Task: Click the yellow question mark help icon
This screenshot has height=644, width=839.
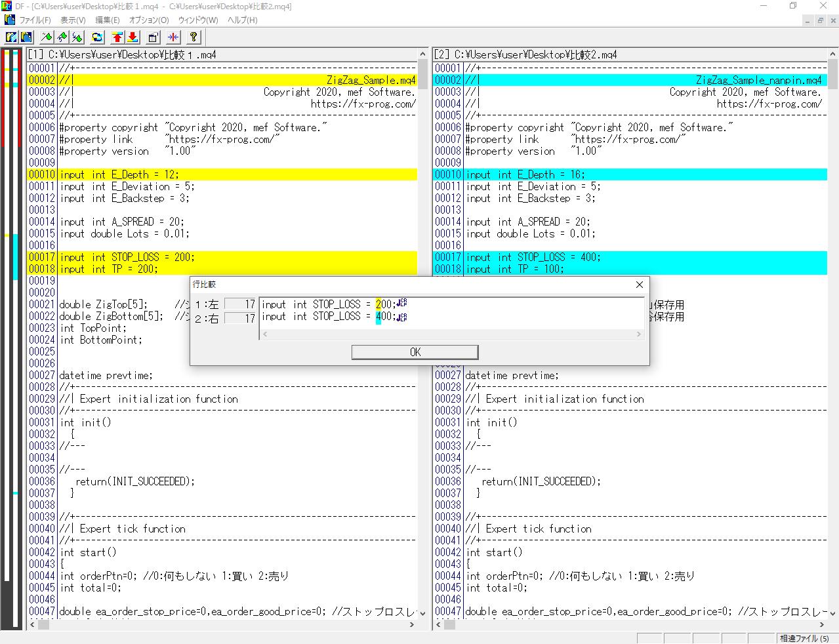Action: pos(194,37)
